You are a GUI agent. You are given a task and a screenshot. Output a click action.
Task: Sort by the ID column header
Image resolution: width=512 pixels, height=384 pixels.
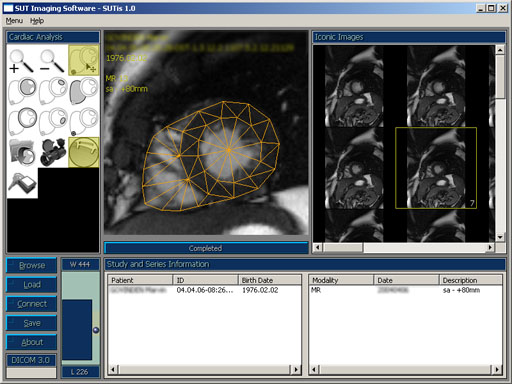206,280
